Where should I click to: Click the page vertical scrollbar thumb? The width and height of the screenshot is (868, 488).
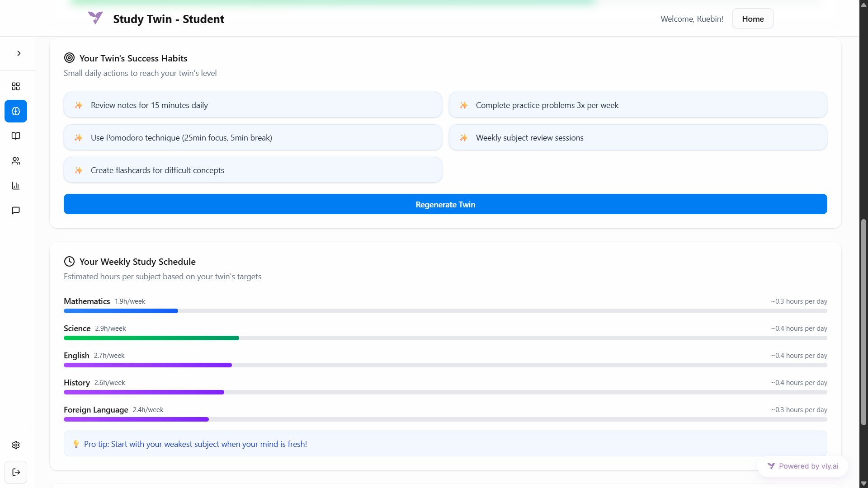(x=863, y=322)
